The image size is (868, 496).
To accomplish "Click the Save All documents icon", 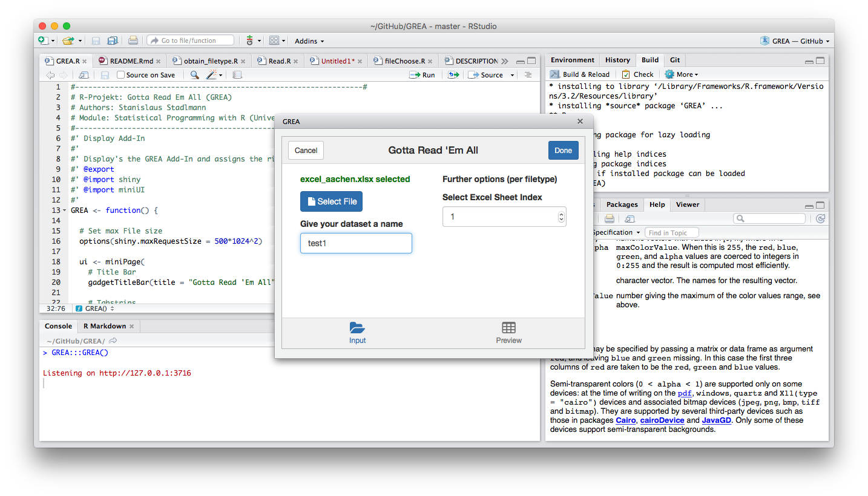I will coord(113,41).
